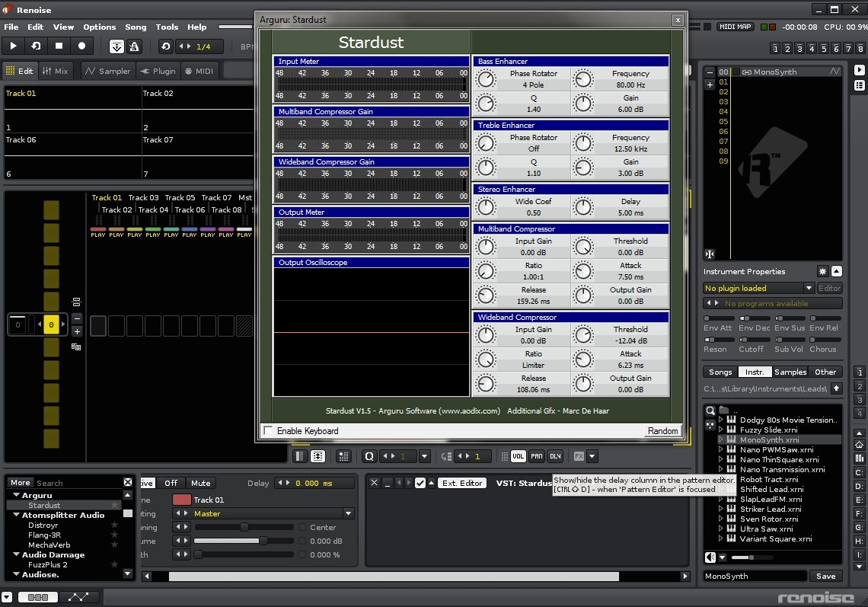868x607 pixels.
Task: Clear the effects search field
Action: 128,482
